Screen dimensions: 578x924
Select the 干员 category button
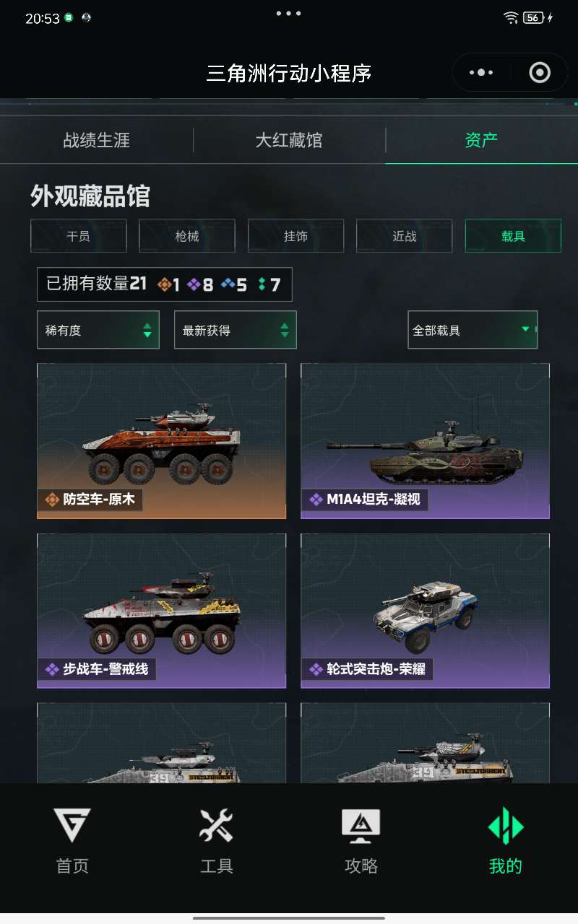click(79, 236)
